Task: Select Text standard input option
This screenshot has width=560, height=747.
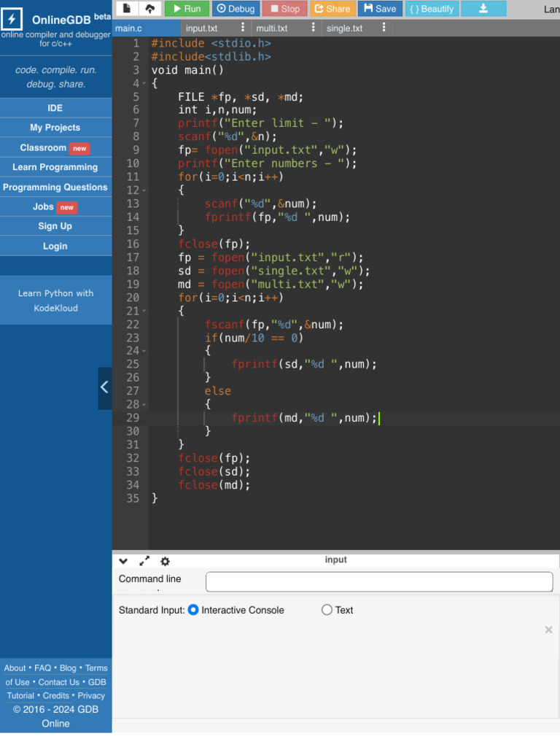Action: tap(327, 611)
